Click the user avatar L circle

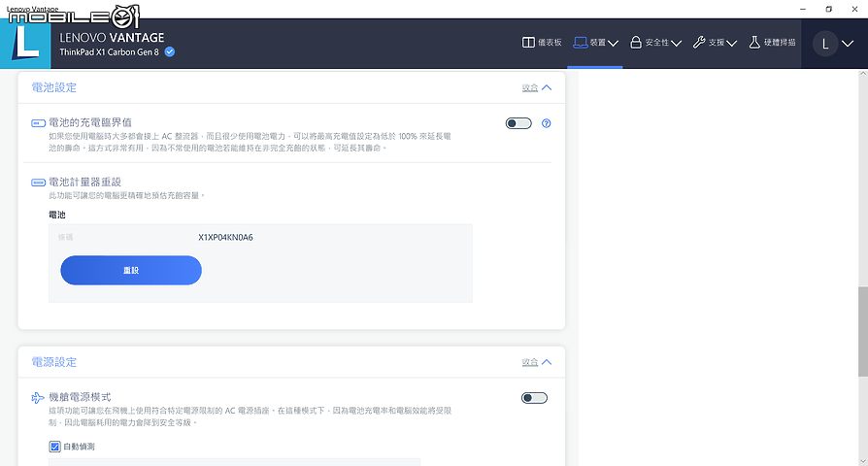point(825,44)
